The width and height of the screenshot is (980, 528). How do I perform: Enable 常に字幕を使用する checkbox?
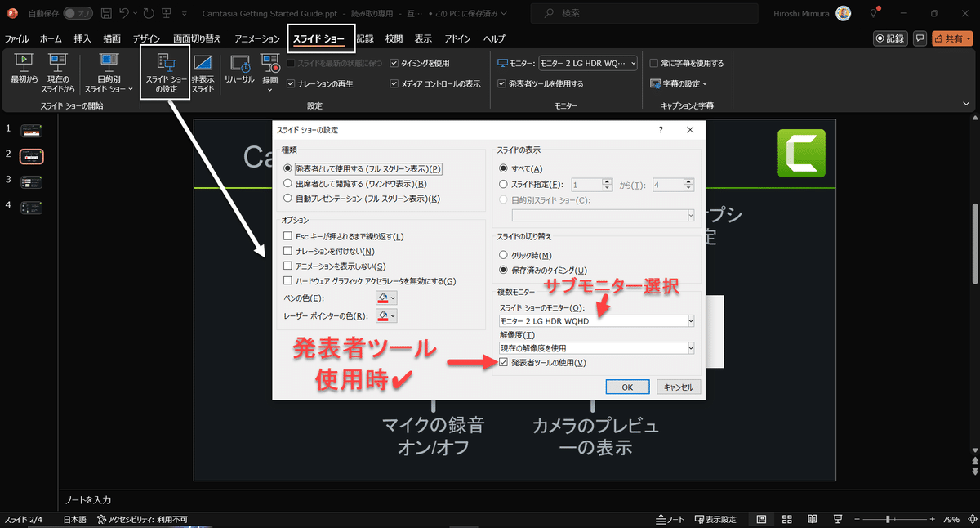[x=653, y=63]
